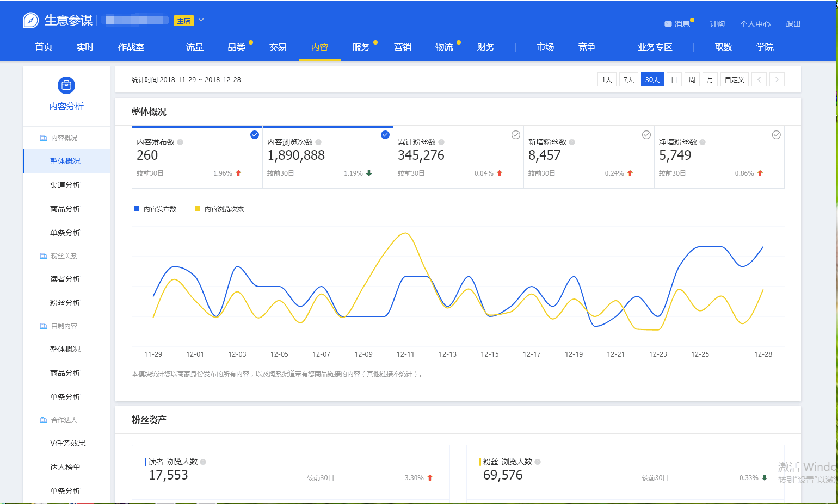838x504 pixels.
Task: Open the 自定义 custom date picker
Action: pyautogui.click(x=735, y=79)
